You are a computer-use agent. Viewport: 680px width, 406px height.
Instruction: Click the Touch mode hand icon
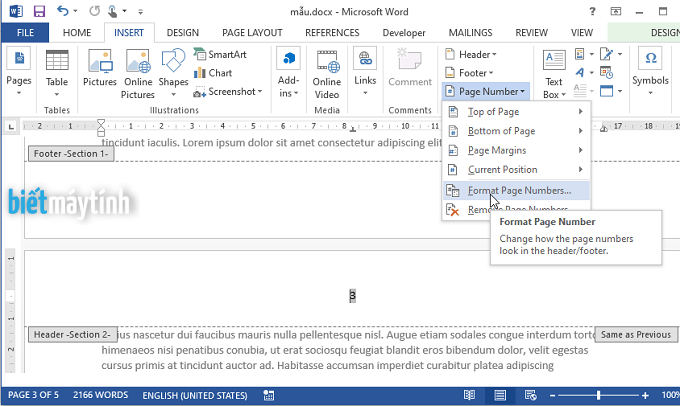112,11
